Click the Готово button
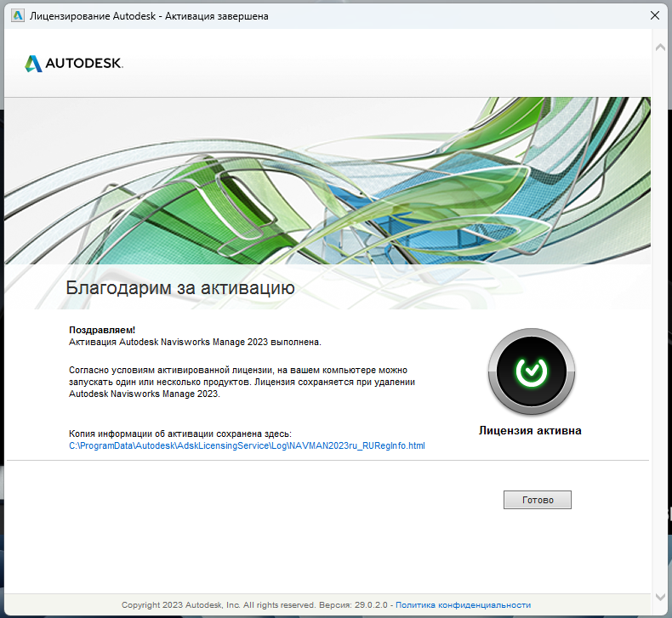The height and width of the screenshot is (618, 672). pyautogui.click(x=538, y=500)
